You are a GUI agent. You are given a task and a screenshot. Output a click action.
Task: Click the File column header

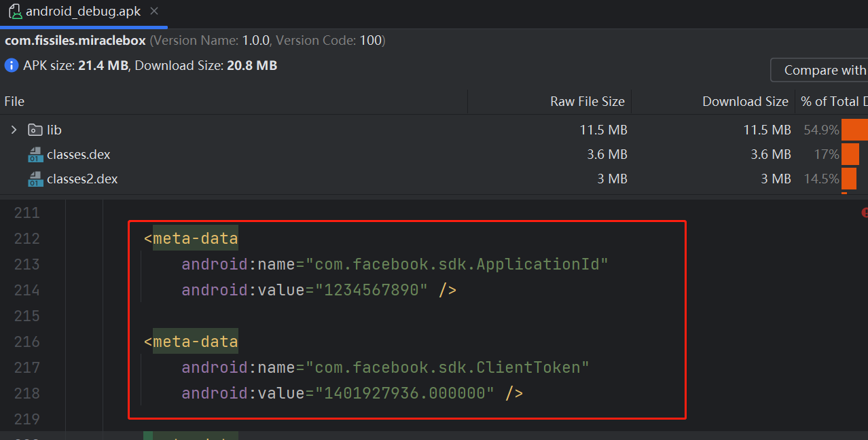tap(15, 102)
